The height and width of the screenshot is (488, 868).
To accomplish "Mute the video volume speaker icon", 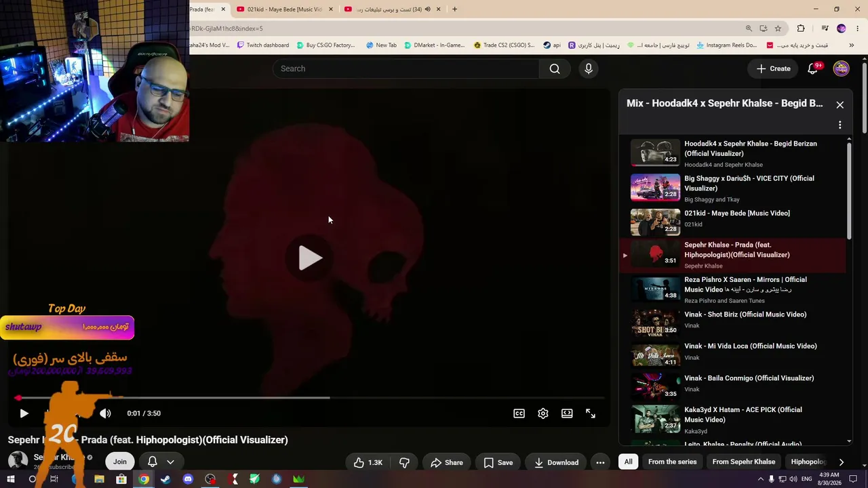I will 105,413.
